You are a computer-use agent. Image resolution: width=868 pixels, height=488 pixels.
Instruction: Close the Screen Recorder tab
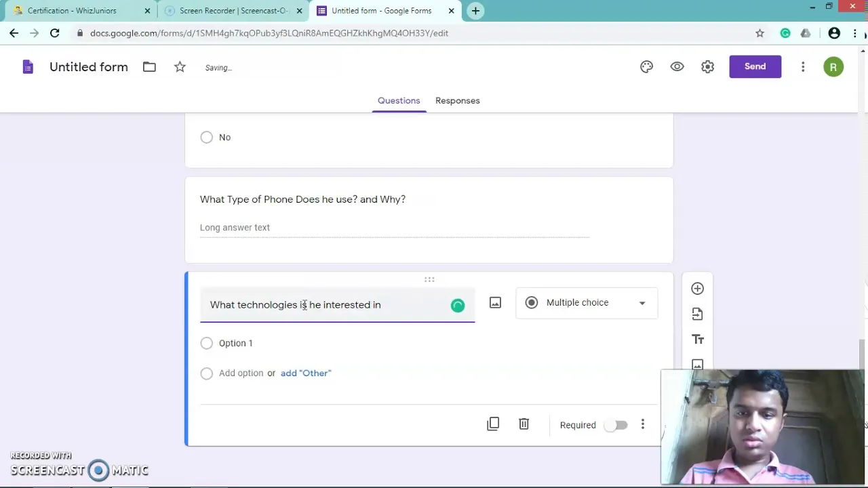click(x=299, y=11)
